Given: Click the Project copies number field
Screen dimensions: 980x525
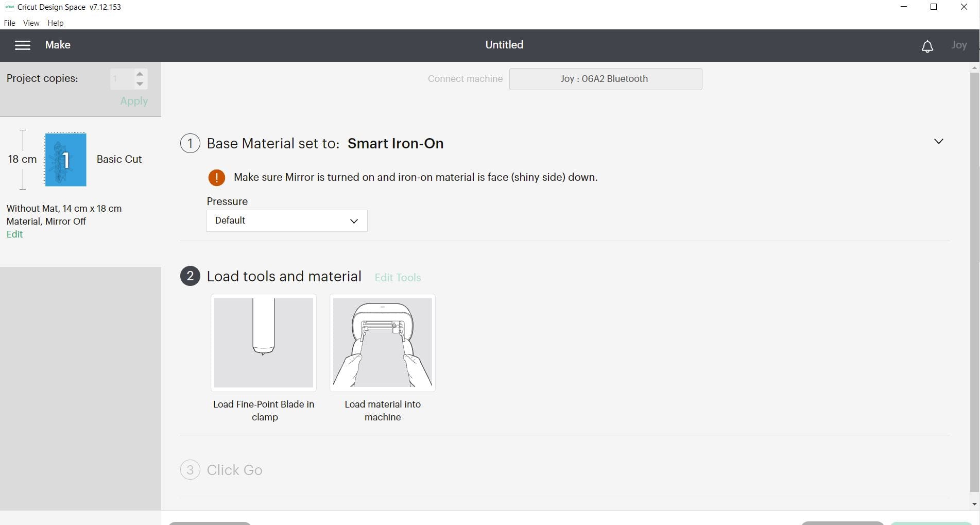Looking at the screenshot, I should [122, 79].
